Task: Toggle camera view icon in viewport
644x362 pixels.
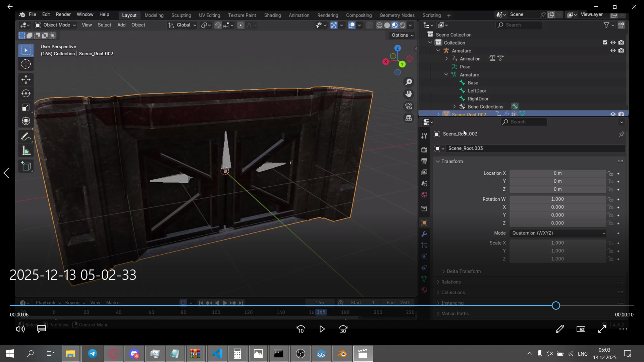Action: point(409,106)
